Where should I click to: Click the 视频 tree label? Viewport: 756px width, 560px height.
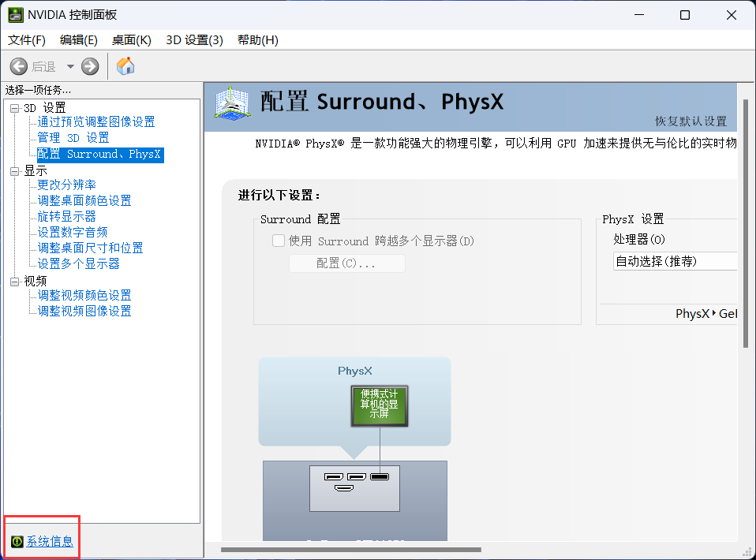pos(36,281)
